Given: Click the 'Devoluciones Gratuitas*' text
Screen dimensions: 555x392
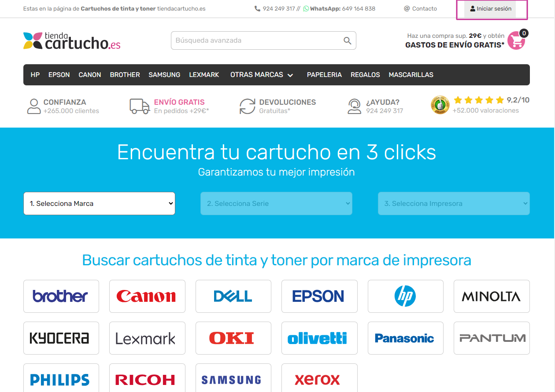Looking at the screenshot, I should pos(288,106).
